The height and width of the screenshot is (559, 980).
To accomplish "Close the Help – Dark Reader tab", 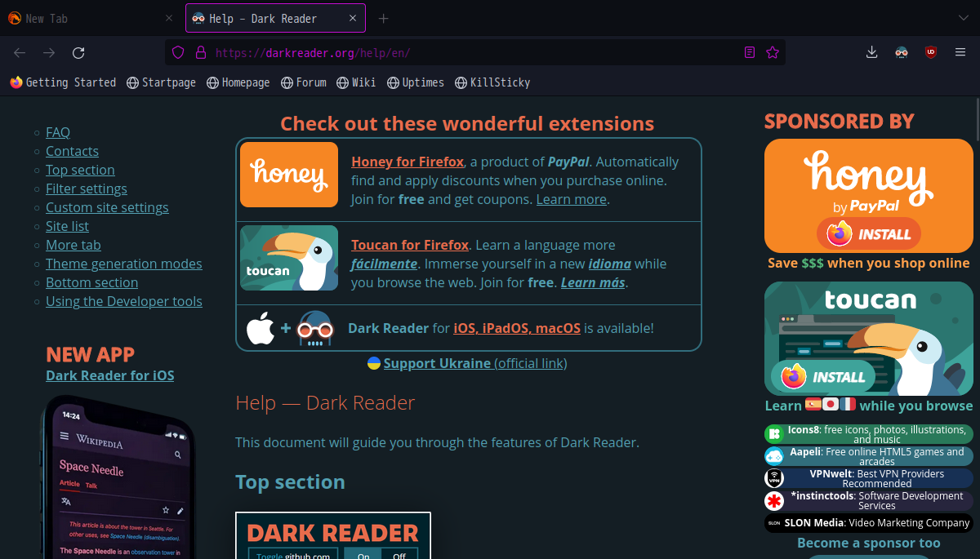I will point(351,18).
